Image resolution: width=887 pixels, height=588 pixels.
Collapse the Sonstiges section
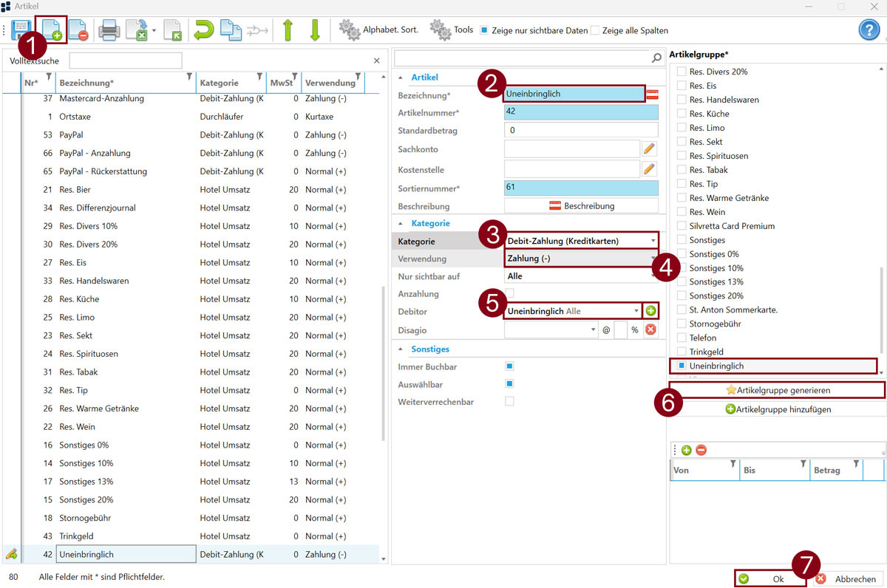pos(401,349)
